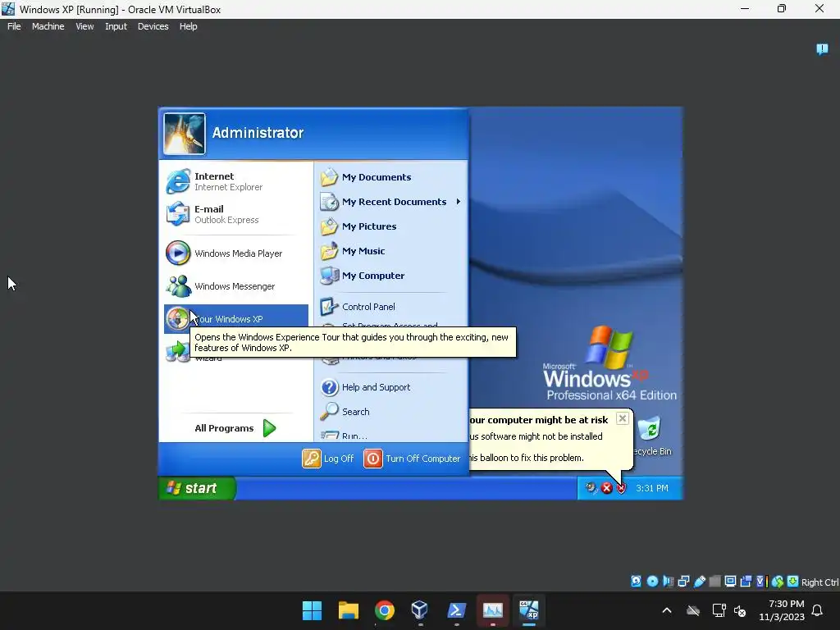Open My Recent Documents

(x=391, y=202)
